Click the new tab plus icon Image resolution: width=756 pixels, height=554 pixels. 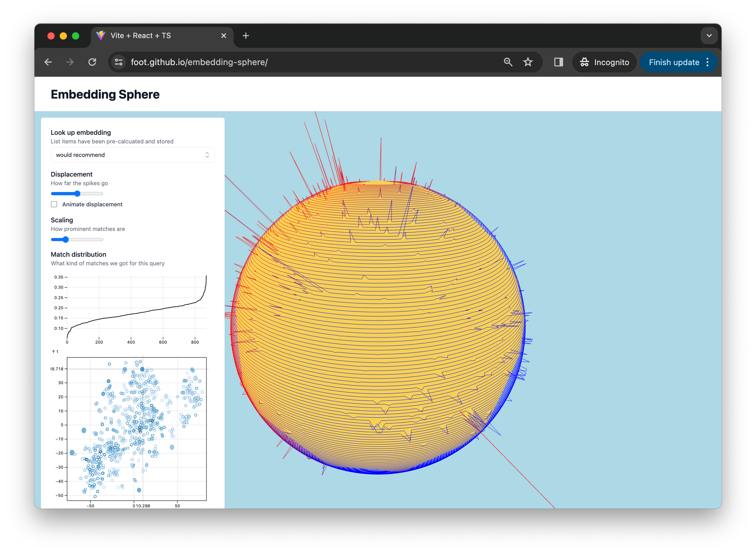click(x=247, y=36)
